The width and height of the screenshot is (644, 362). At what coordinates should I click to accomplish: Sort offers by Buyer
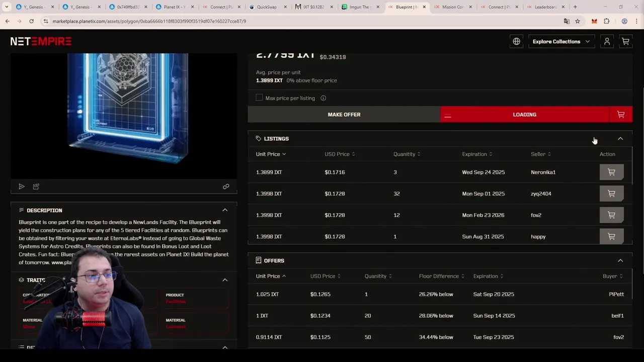tap(613, 276)
